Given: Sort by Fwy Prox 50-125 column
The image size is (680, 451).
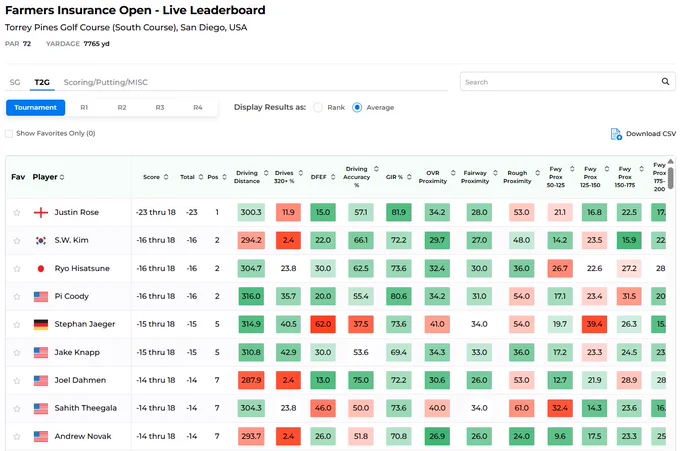Looking at the screenshot, I should coord(572,169).
